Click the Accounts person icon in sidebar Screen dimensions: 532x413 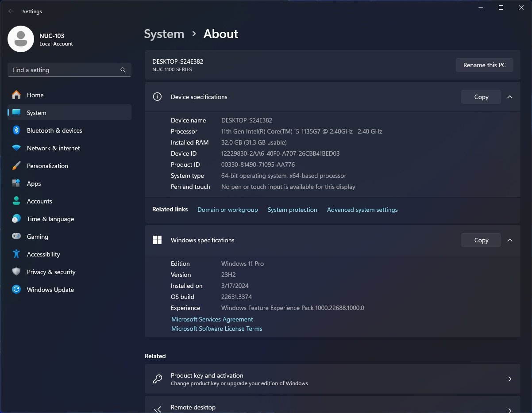pyautogui.click(x=16, y=201)
